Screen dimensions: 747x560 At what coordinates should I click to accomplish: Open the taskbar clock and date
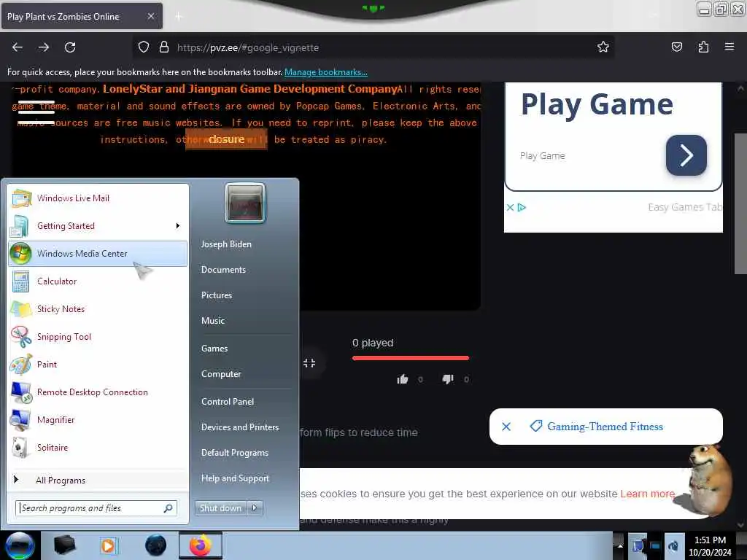710,546
